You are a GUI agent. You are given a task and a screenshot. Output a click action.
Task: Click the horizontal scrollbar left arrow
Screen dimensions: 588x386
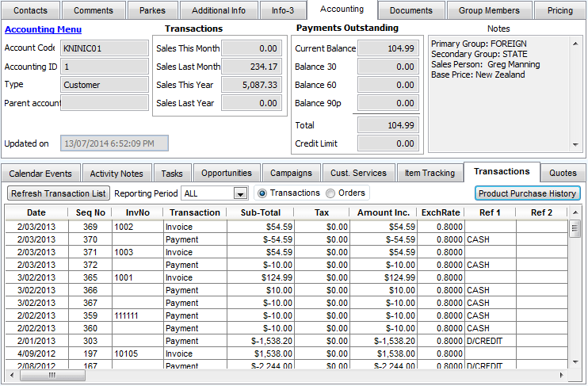(12, 375)
